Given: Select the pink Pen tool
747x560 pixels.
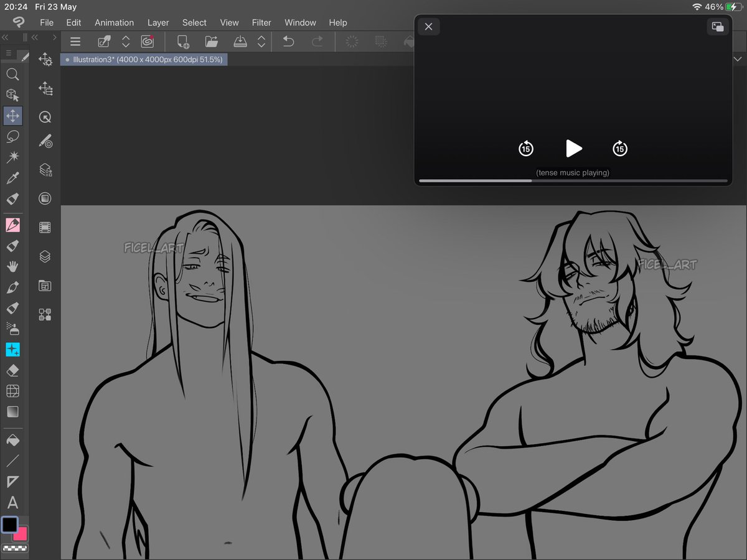Looking at the screenshot, I should [13, 226].
